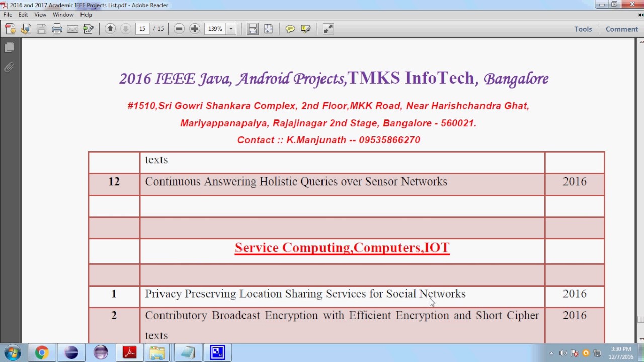Viewport: 644px width, 362px height.
Task: Click 'Privacy Preserving Location Sharing Services' row text
Action: tap(305, 294)
